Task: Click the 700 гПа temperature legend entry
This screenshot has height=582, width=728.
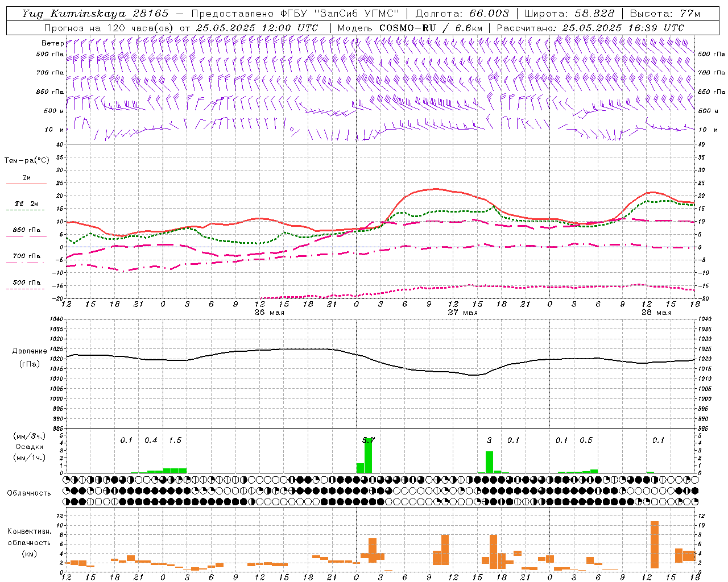Action: point(26,256)
